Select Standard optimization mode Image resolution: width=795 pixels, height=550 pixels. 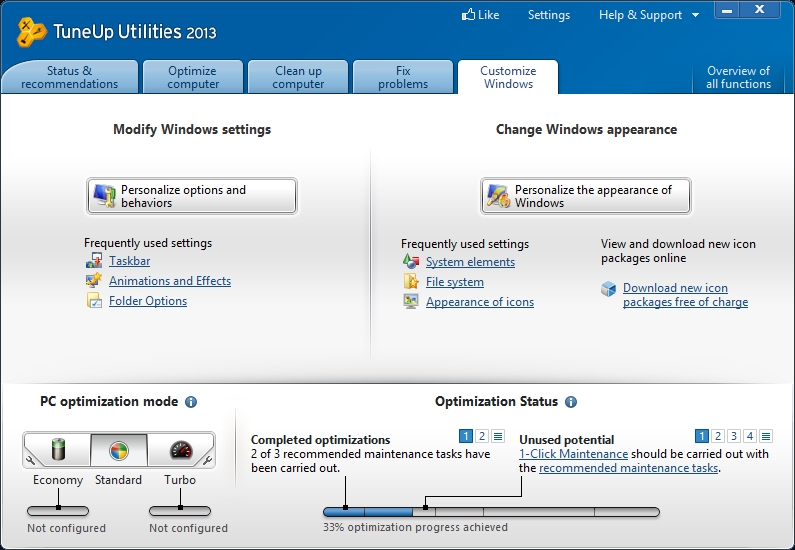119,450
